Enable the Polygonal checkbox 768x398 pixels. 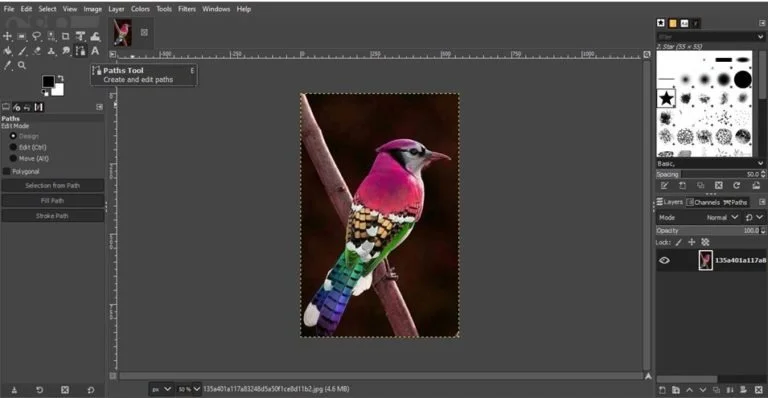point(6,171)
